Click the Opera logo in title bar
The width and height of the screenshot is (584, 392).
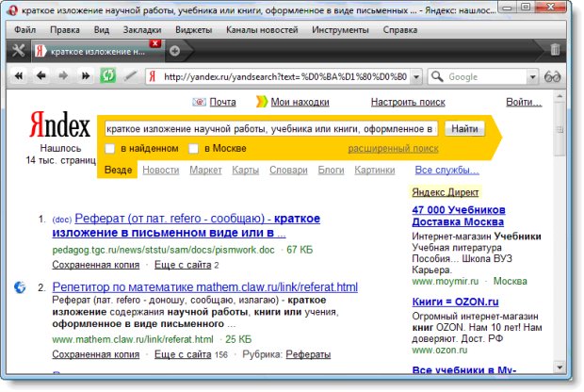12,10
